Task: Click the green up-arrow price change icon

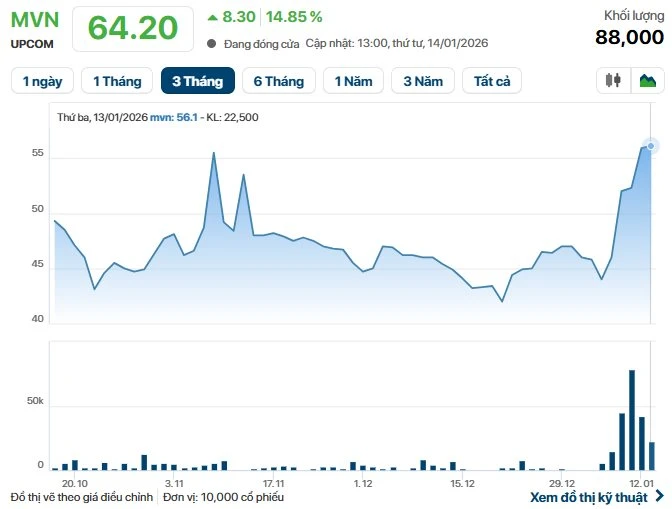Action: point(212,16)
